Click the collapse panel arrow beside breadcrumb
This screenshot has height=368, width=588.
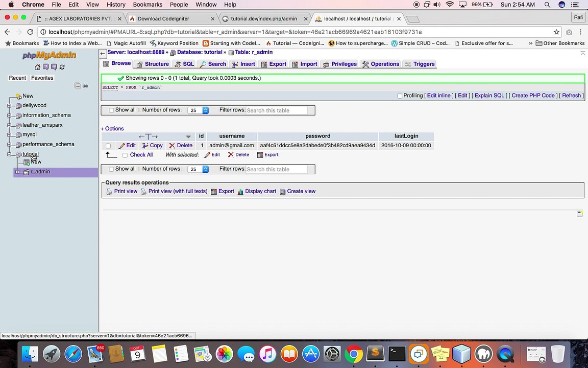(x=103, y=53)
